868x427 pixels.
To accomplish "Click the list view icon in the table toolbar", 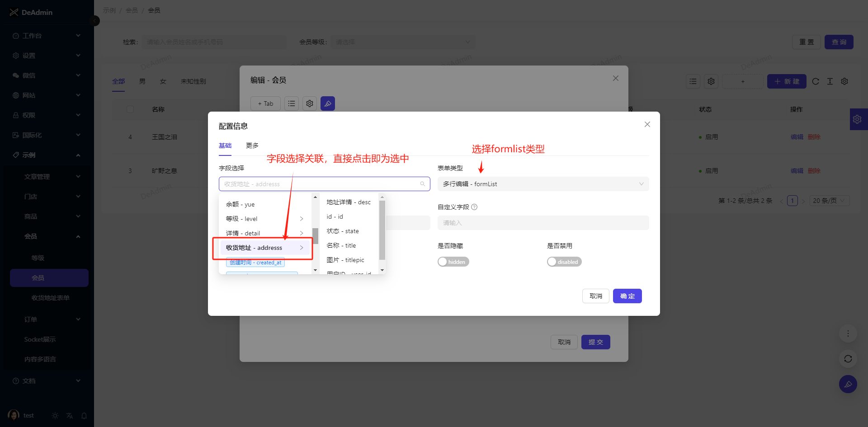I will (x=693, y=81).
